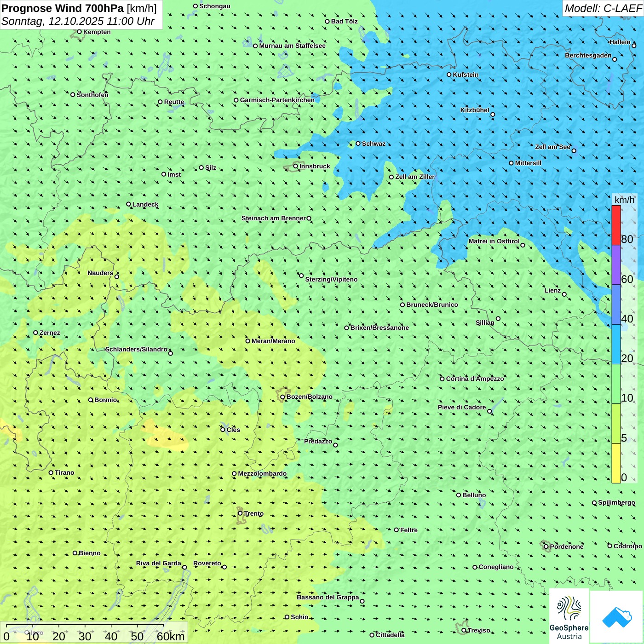Viewport: 644px width, 644px height.
Task: Select the Berchtesgaden label
Action: click(x=588, y=55)
